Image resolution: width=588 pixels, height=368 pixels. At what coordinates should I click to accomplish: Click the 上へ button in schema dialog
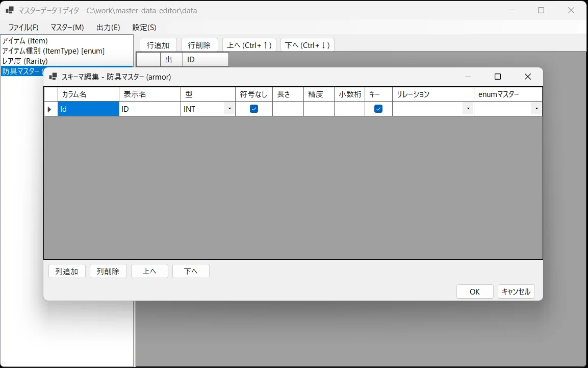[x=149, y=271]
